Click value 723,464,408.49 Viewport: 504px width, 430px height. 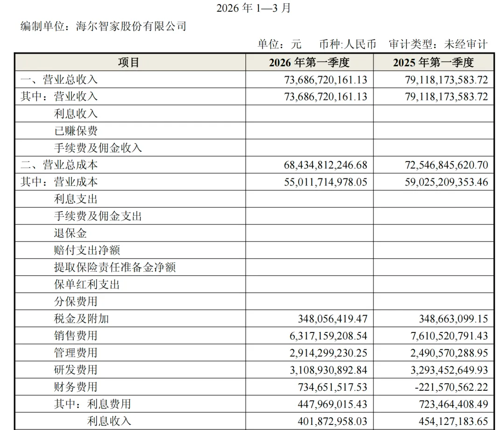tap(454, 404)
